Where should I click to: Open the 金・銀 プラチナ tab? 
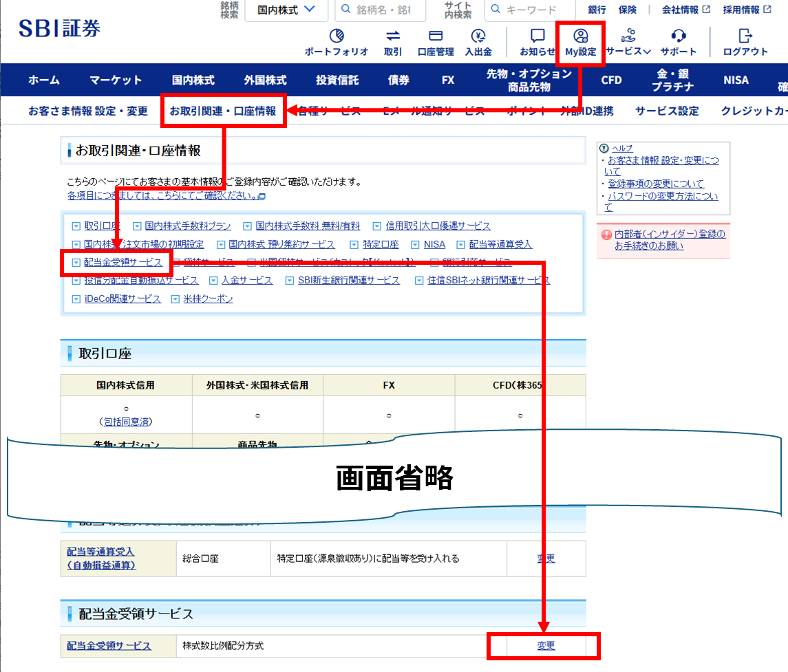[672, 80]
